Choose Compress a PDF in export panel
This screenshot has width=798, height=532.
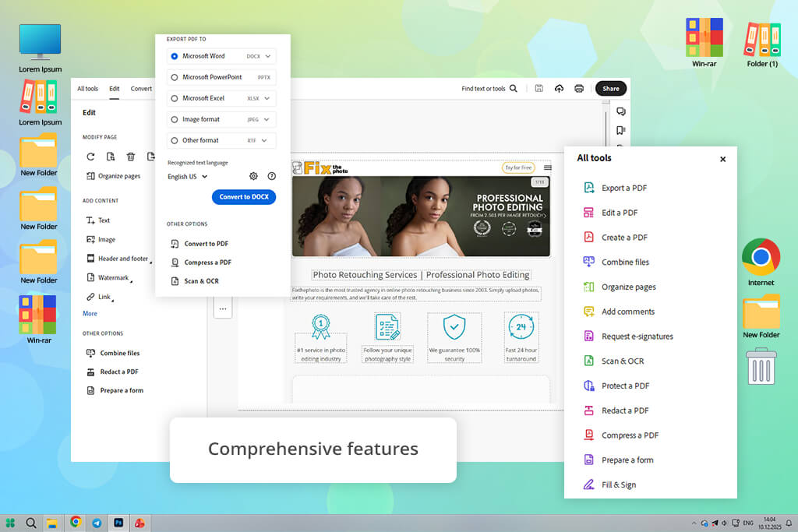click(201, 262)
